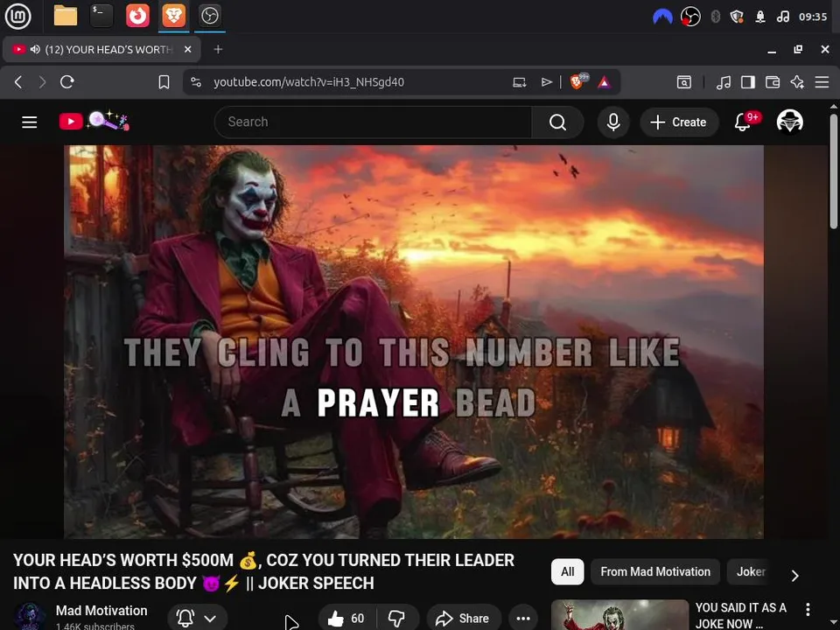Open Brave Shields lion icon
The width and height of the screenshot is (840, 630).
click(578, 81)
